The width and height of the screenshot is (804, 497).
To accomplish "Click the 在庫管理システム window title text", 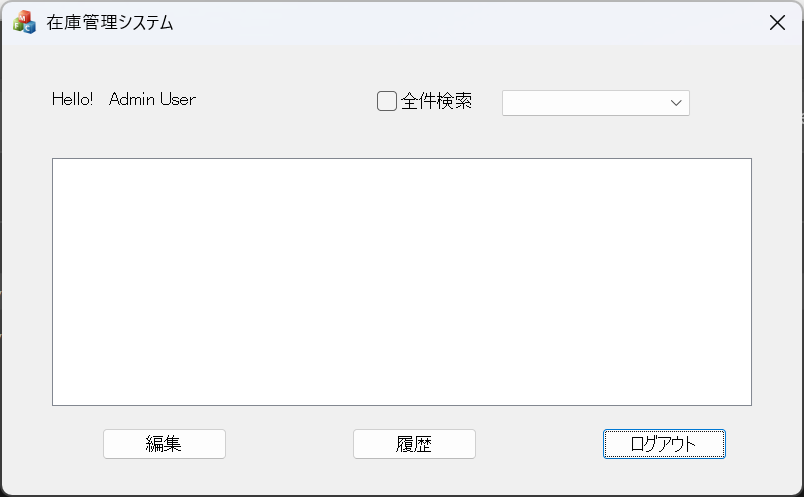I will [110, 23].
